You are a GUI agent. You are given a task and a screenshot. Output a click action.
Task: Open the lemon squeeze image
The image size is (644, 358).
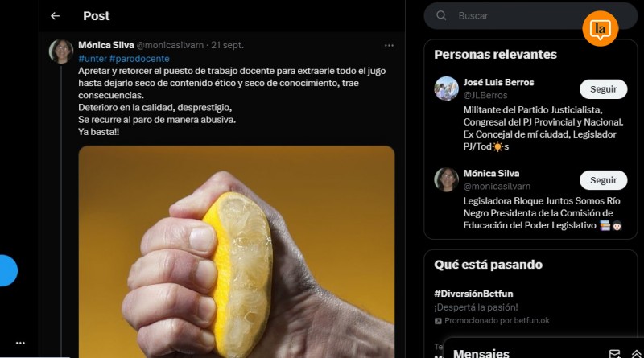pos(237,252)
